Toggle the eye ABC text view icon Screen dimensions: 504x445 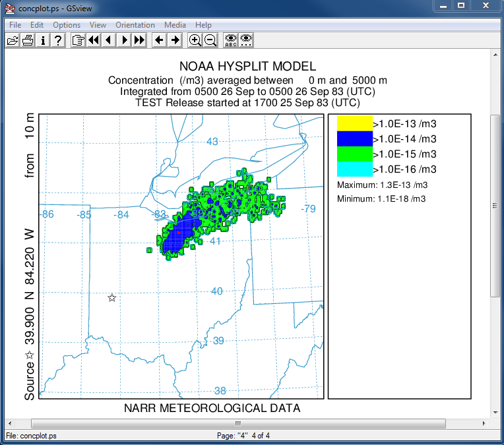[x=231, y=40]
